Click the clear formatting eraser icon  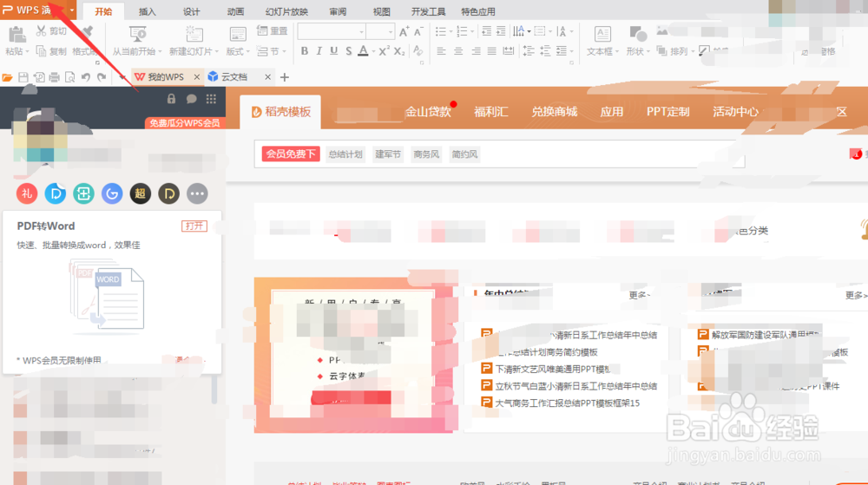click(418, 51)
